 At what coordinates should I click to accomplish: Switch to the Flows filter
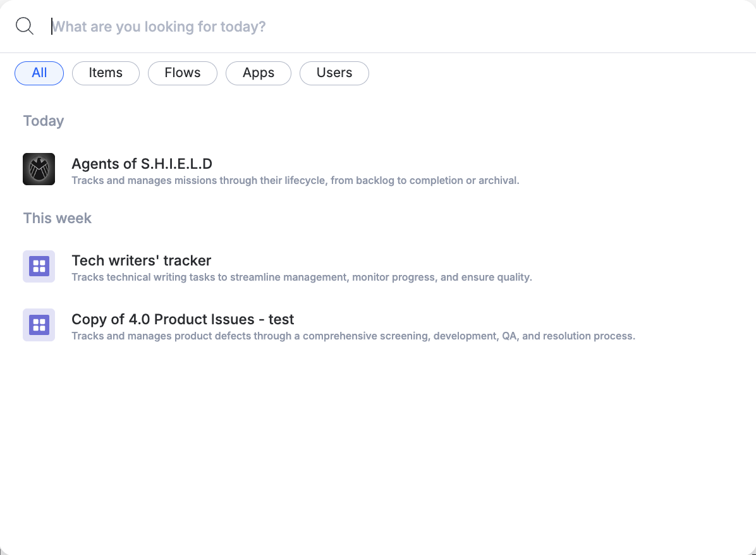182,73
